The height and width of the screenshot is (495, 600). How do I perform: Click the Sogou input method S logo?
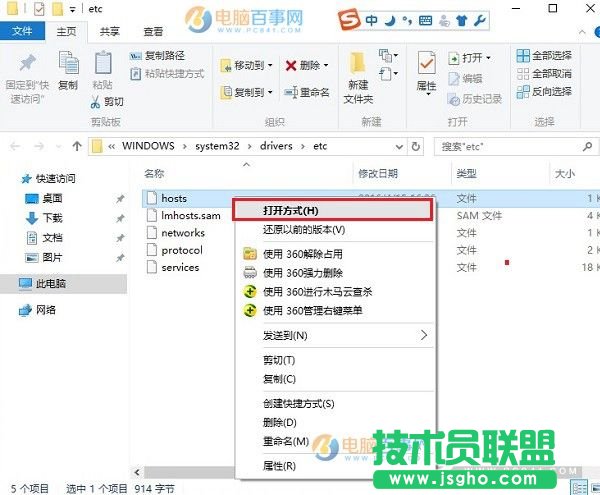[349, 20]
